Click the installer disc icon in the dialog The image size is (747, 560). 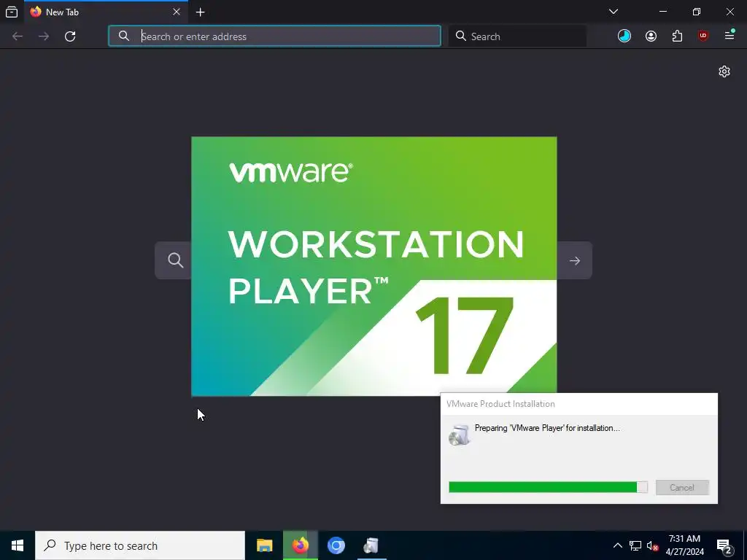[460, 435]
